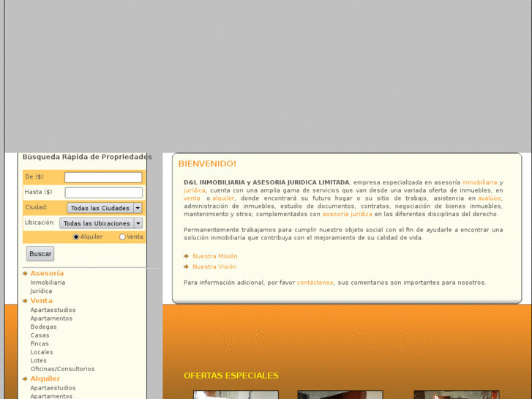Open Locales under Venta
The width and height of the screenshot is (532, 399).
[x=42, y=352]
